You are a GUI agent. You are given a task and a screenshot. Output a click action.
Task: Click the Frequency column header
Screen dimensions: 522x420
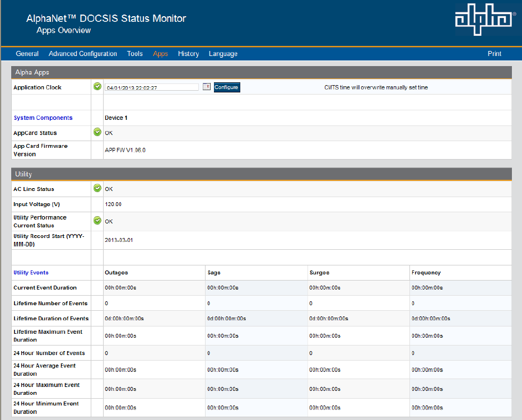click(426, 273)
